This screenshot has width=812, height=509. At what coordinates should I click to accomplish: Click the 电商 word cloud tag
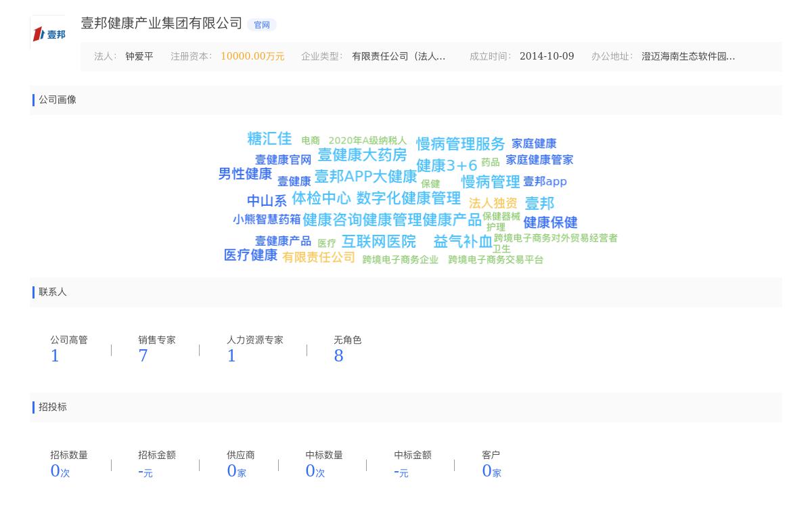click(x=311, y=141)
